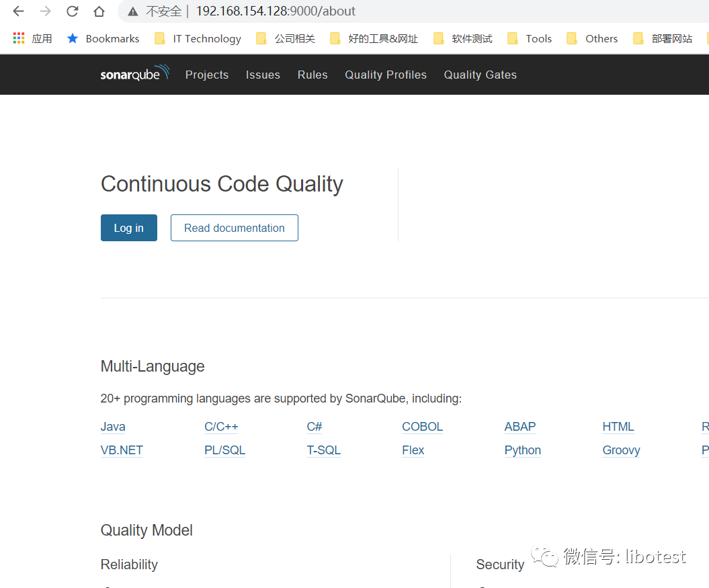The height and width of the screenshot is (588, 709).
Task: Click the Continuous Code Quality heading
Action: click(222, 184)
